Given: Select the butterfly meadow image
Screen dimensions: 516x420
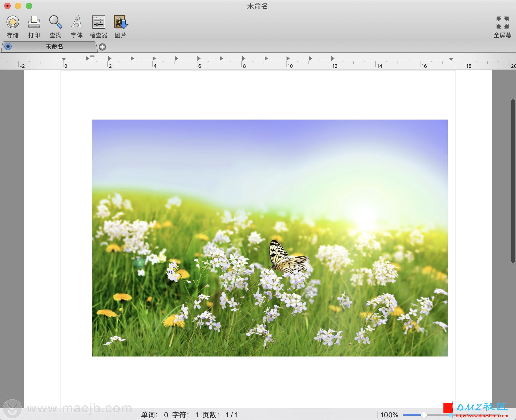Looking at the screenshot, I should pyautogui.click(x=270, y=238).
